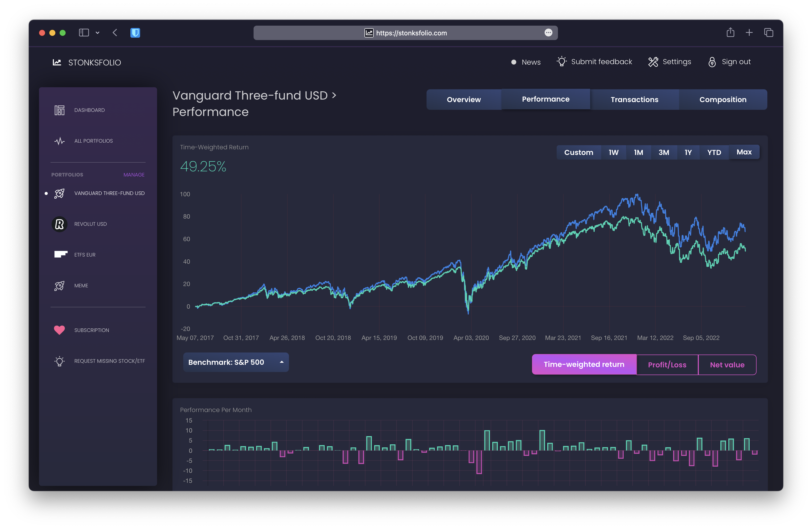Show tab overview icon in browser

pos(769,33)
